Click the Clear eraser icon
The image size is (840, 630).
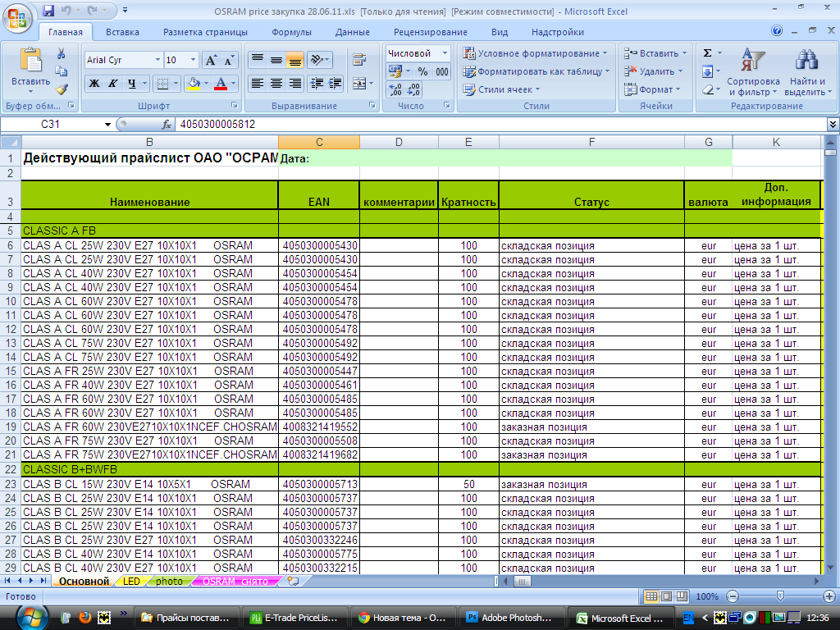[x=708, y=89]
